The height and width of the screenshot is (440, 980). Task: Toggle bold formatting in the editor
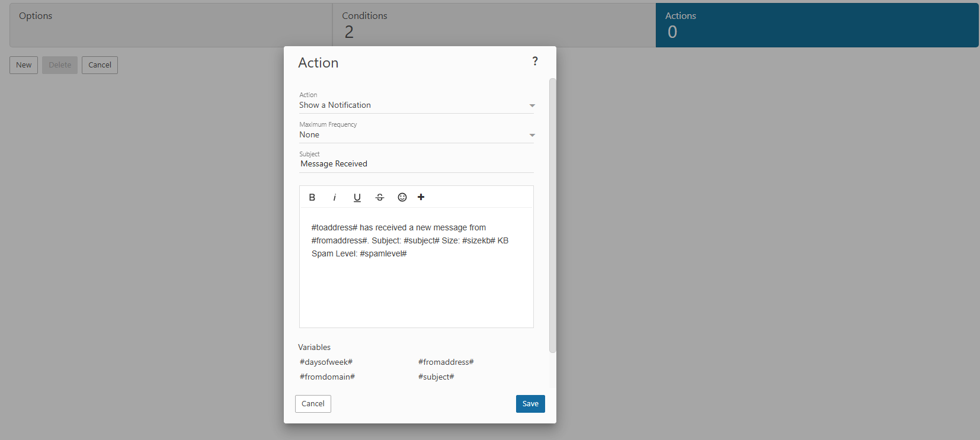pyautogui.click(x=312, y=197)
